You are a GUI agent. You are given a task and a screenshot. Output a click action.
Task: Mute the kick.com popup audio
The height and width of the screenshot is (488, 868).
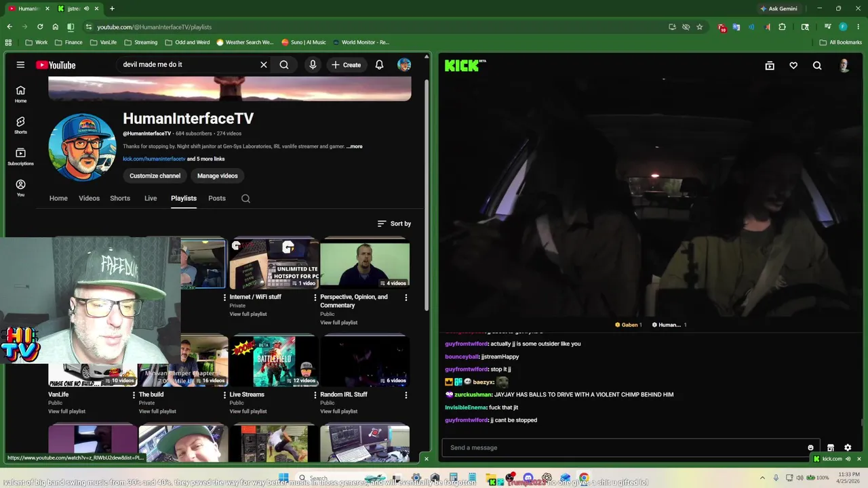[x=848, y=459]
